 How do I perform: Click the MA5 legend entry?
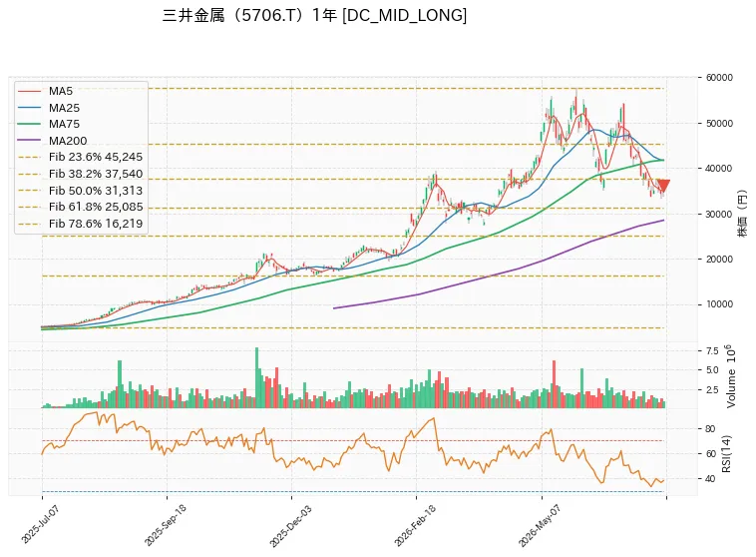click(61, 91)
